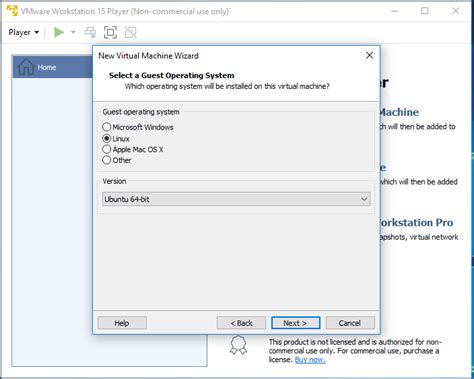Screen dimensions: 474x379
Task: Expand the Ubuntu 64-bit version dropdown
Action: (x=236, y=199)
